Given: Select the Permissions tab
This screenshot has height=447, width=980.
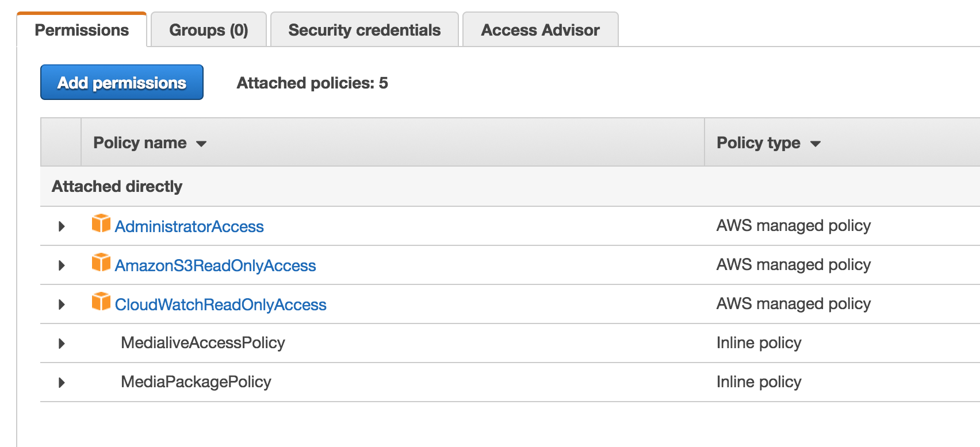Looking at the screenshot, I should 82,30.
